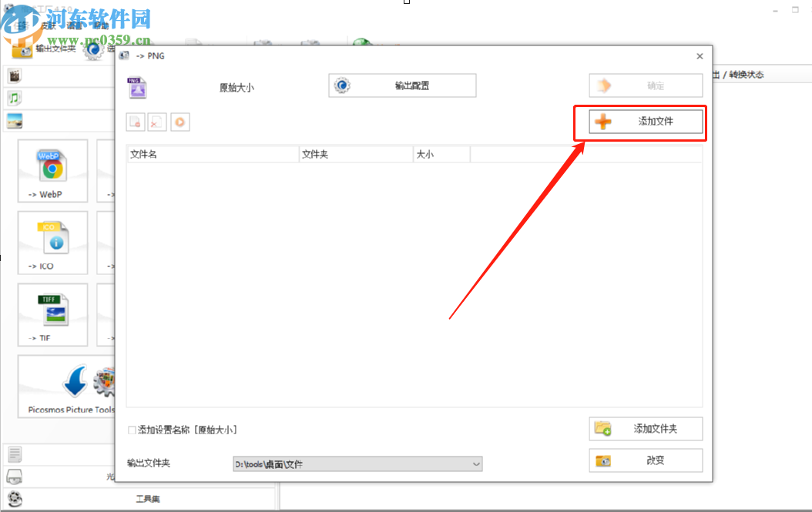The height and width of the screenshot is (512, 812).
Task: Select the -> ICO conversion tile
Action: point(53,243)
